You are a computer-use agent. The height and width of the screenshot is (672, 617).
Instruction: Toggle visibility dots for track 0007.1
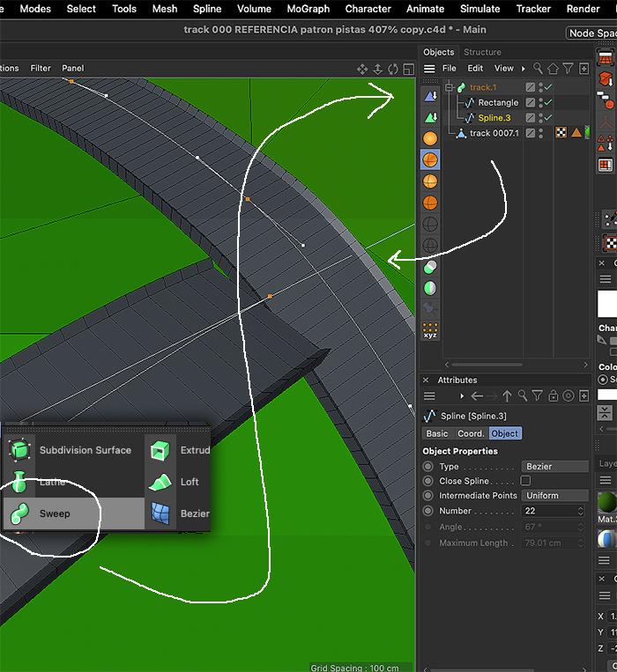tap(540, 133)
